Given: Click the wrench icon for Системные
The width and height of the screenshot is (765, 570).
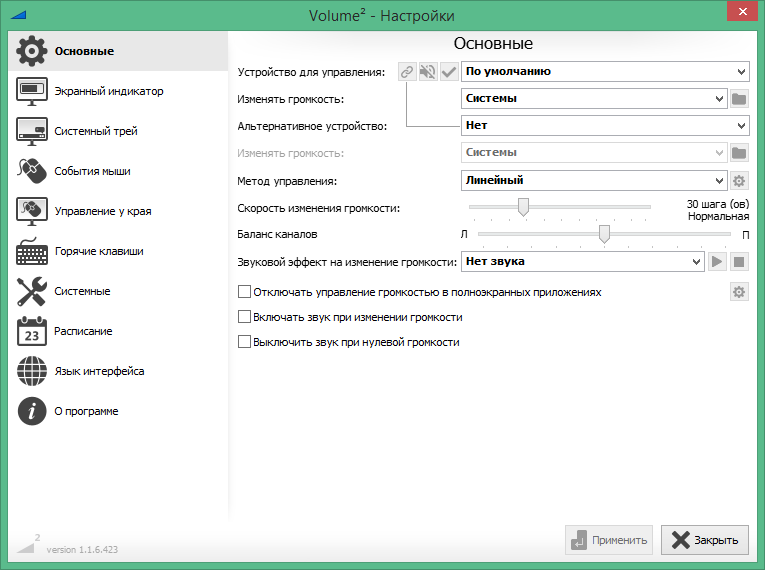Looking at the screenshot, I should [x=32, y=291].
